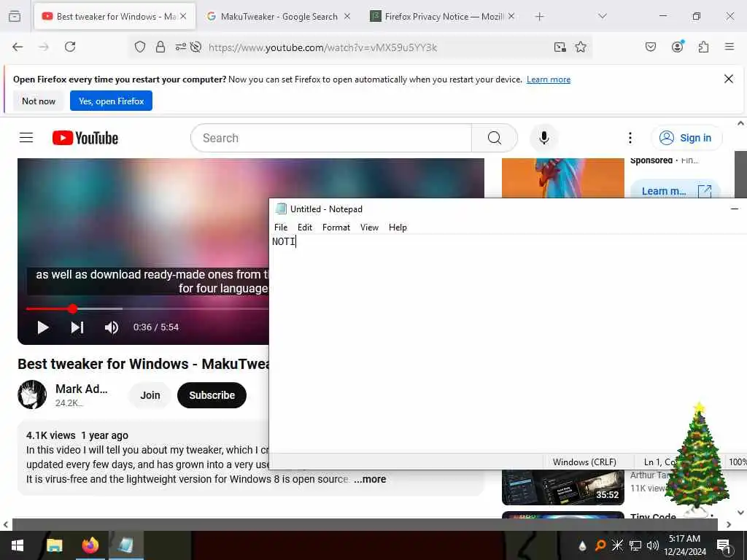Reload the YouTube page

click(x=70, y=47)
